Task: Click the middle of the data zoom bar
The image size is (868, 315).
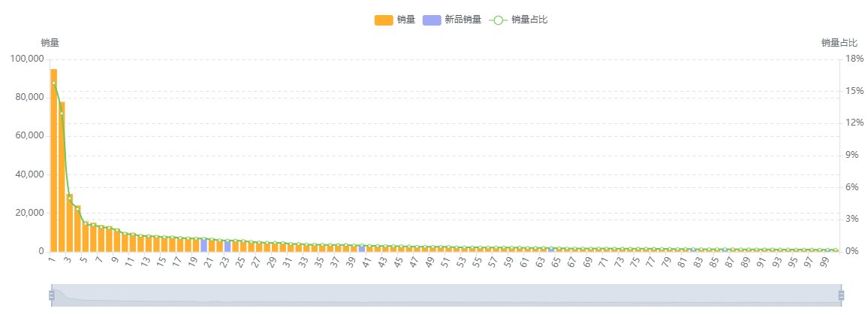Action: click(446, 295)
